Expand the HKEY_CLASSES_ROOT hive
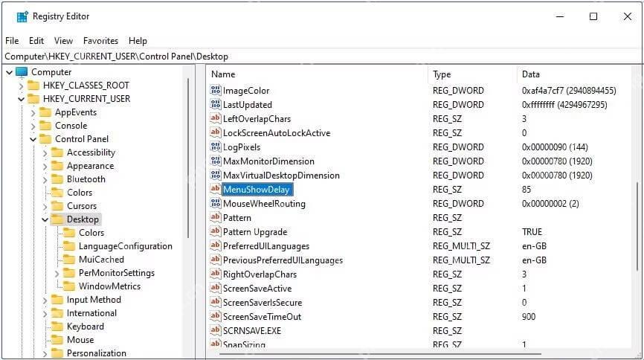Screen dimensions: 644x360 coord(21,86)
